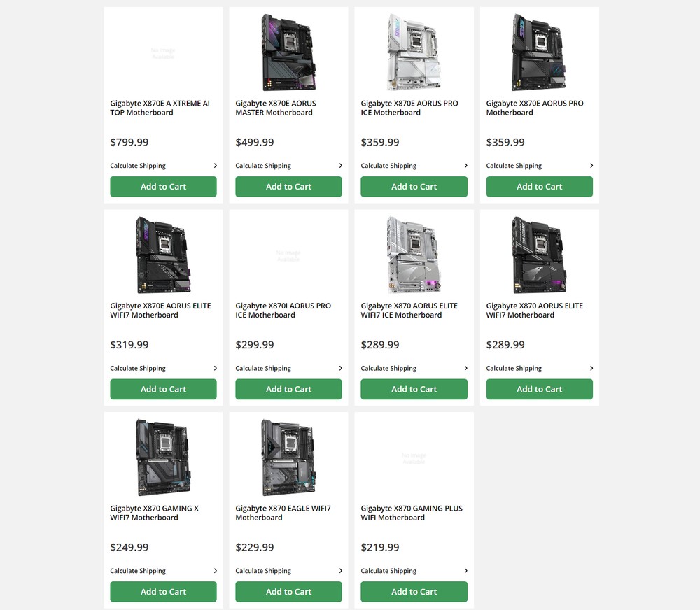
Task: View the X870 EAGLE WIFI7 motherboard image
Action: click(288, 457)
